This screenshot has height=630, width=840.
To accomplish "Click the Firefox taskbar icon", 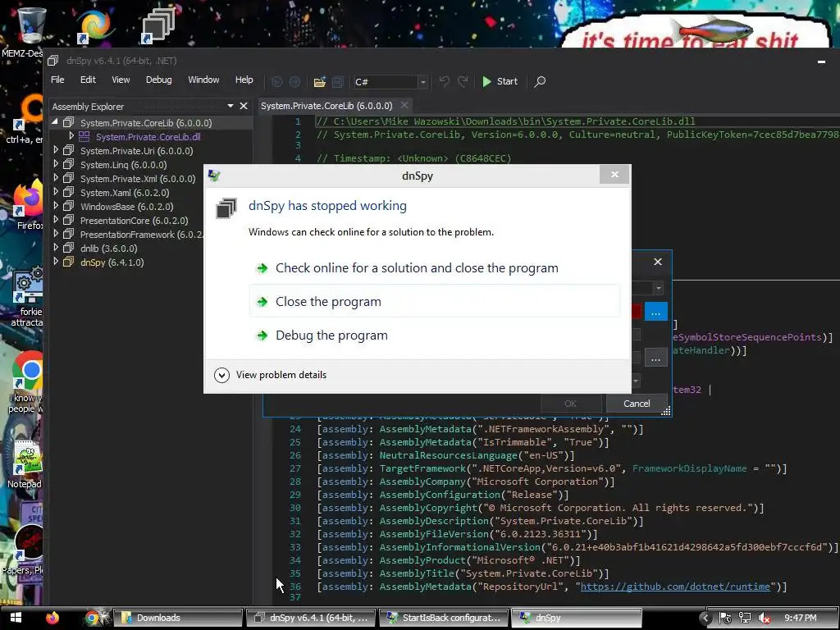I will point(52,618).
